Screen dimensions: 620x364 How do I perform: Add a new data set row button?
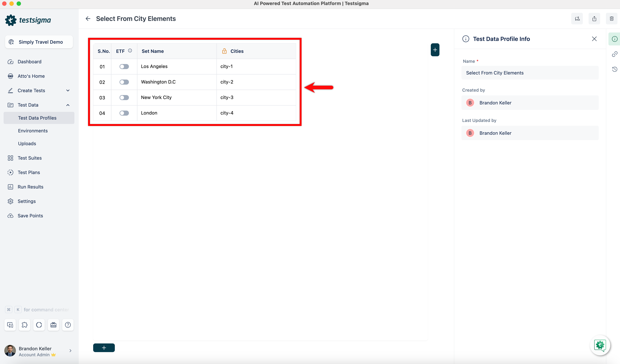click(104, 348)
